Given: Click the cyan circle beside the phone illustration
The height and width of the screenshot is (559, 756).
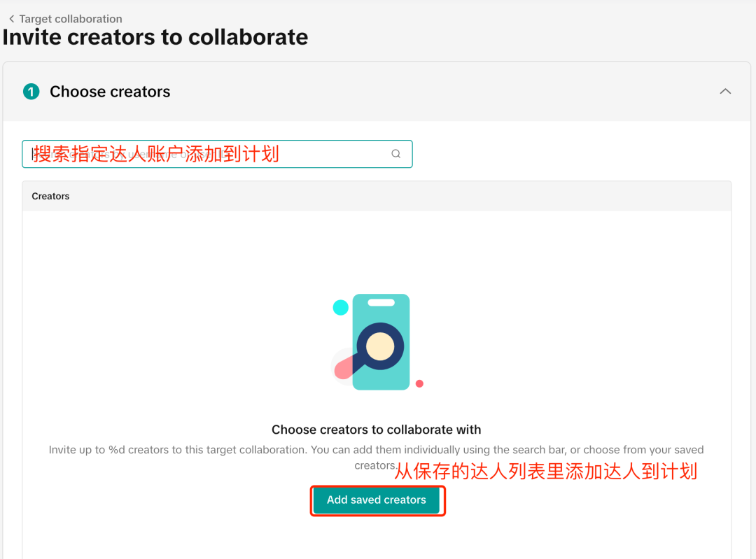Looking at the screenshot, I should coord(341,307).
